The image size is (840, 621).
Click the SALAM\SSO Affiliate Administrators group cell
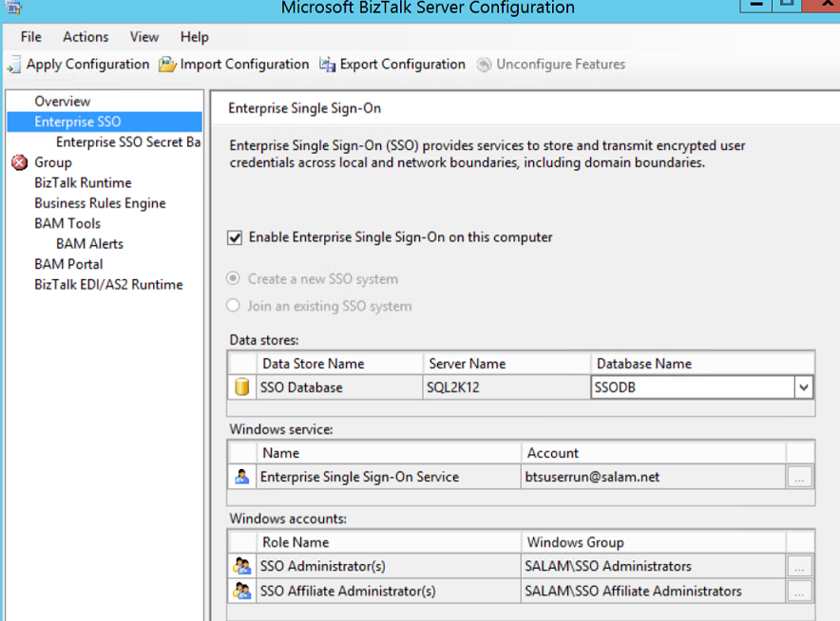[653, 591]
